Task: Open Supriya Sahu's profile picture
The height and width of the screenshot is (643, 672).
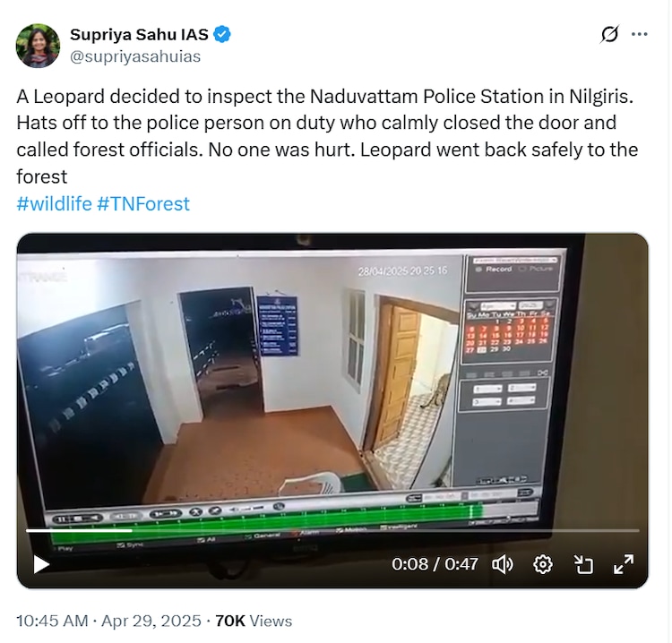Action: click(38, 46)
